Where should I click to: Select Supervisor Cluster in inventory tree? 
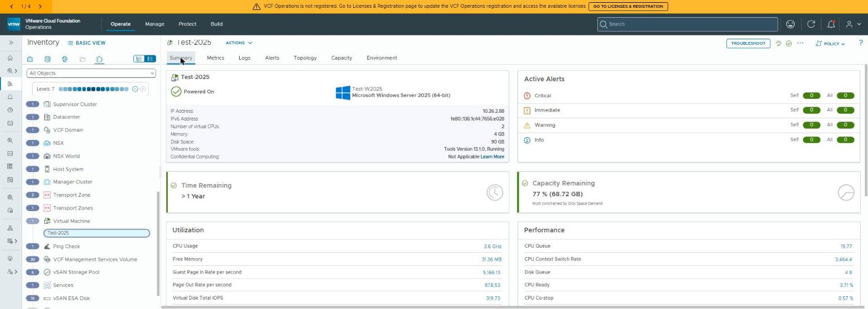pyautogui.click(x=75, y=104)
